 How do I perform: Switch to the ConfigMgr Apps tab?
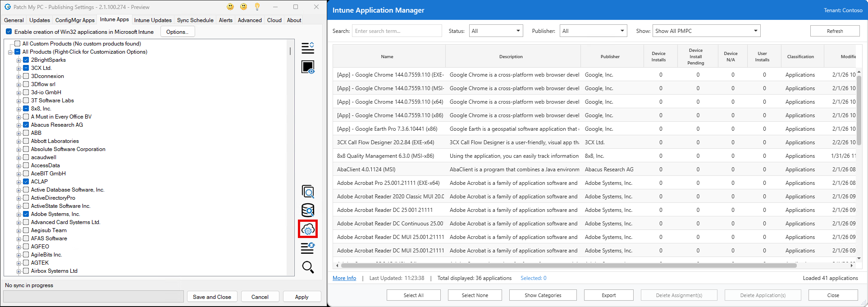point(75,20)
